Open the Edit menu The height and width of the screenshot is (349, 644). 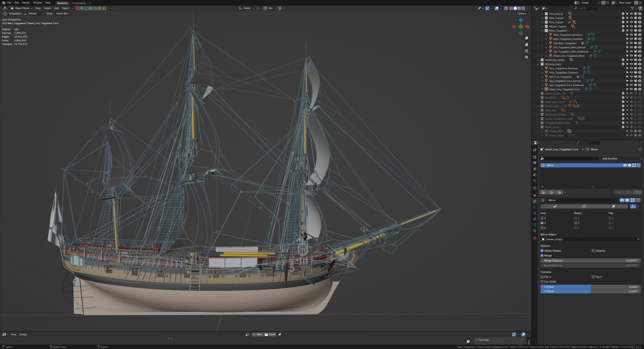coord(17,3)
